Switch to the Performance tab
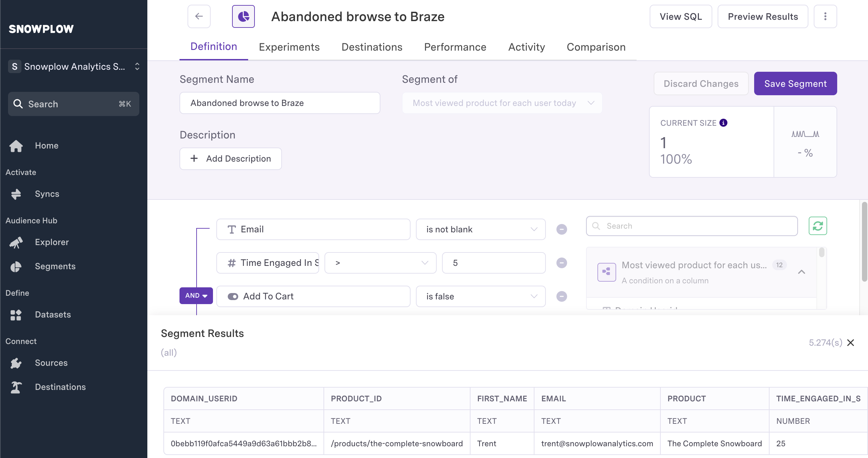 pos(455,47)
